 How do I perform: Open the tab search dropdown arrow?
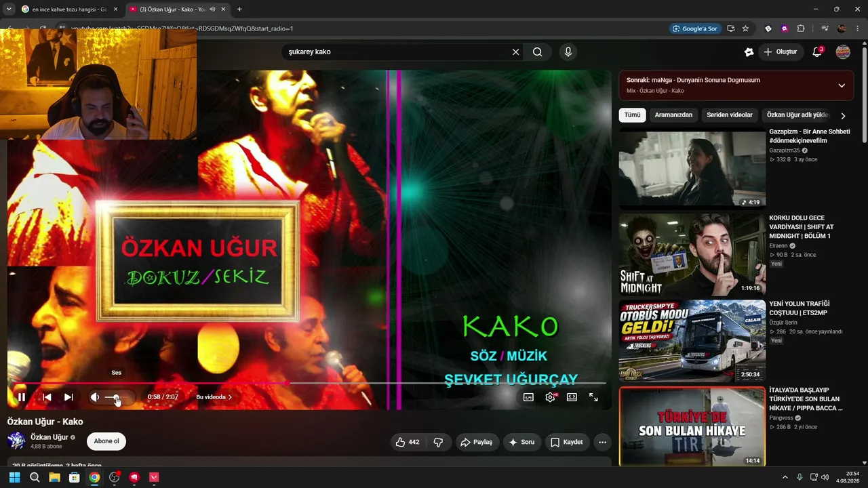pyautogui.click(x=9, y=9)
